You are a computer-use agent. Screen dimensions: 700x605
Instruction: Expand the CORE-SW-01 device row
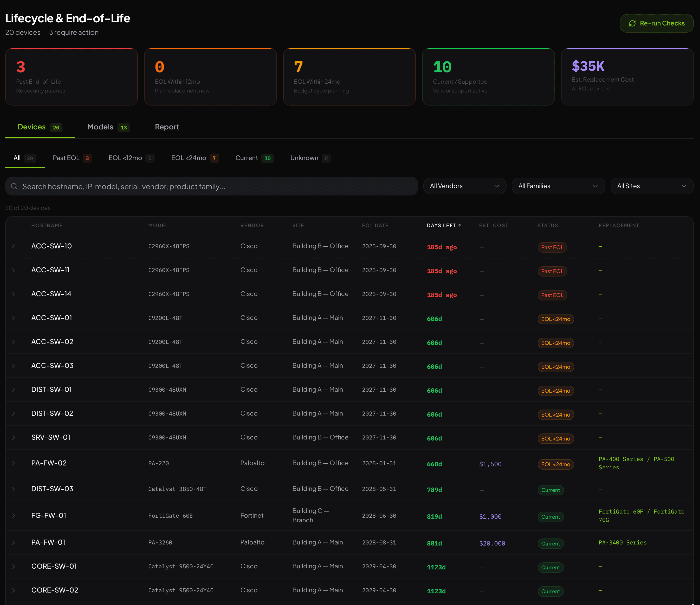click(14, 567)
